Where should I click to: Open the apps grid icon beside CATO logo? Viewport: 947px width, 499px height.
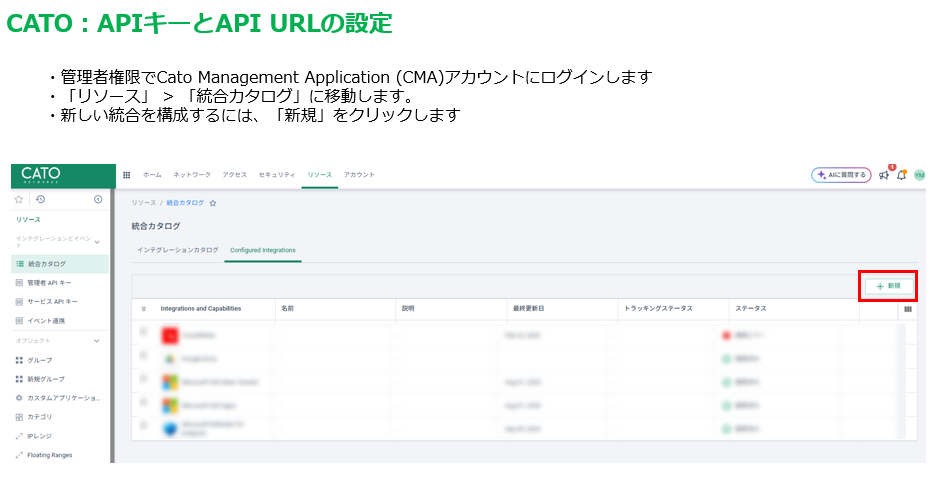(x=126, y=175)
